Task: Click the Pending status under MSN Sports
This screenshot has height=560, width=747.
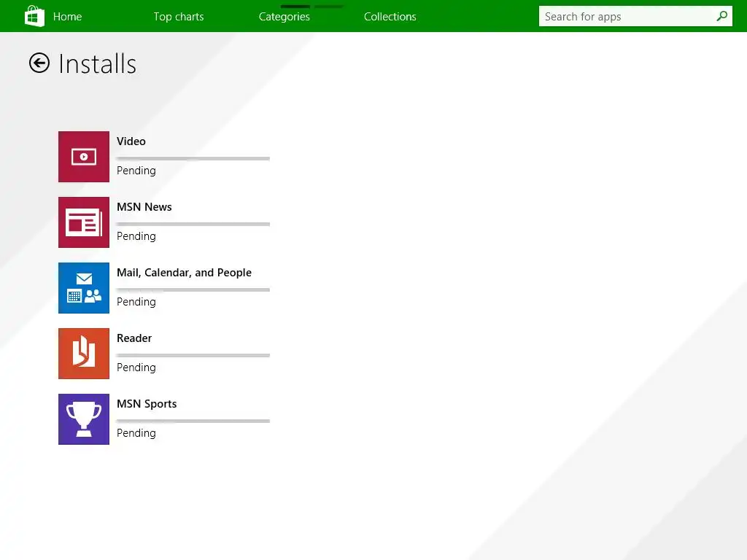Action: [136, 434]
